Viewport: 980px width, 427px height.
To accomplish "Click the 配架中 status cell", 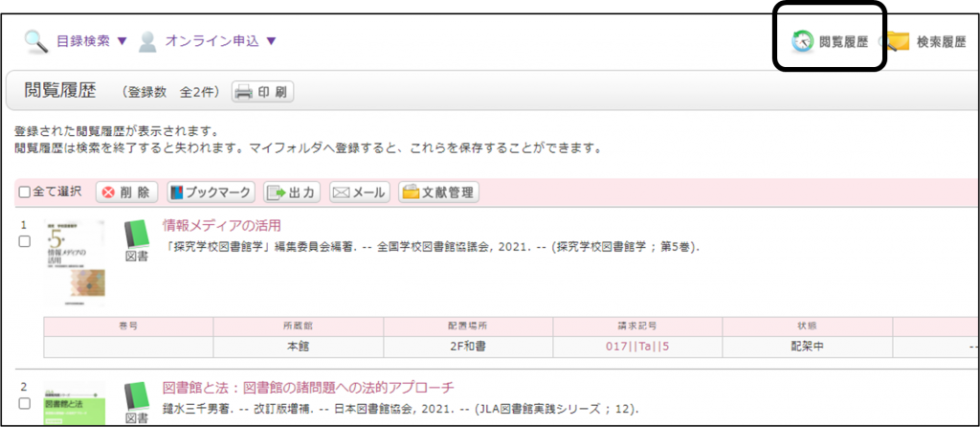I will click(x=808, y=347).
